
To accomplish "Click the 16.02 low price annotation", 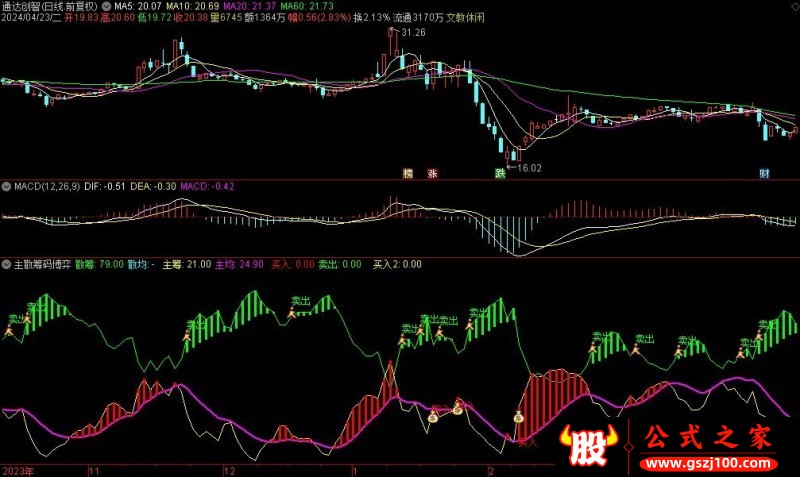I will click(x=530, y=168).
